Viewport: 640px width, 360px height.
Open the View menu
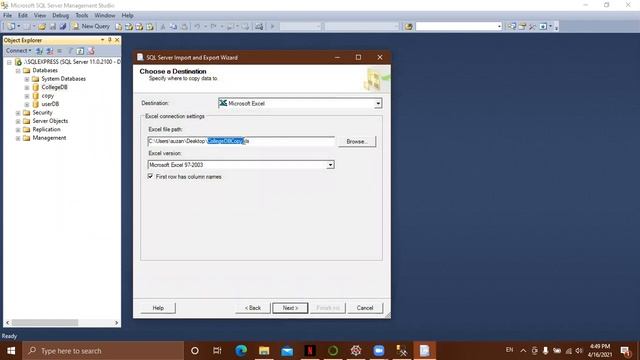pyautogui.click(x=40, y=15)
